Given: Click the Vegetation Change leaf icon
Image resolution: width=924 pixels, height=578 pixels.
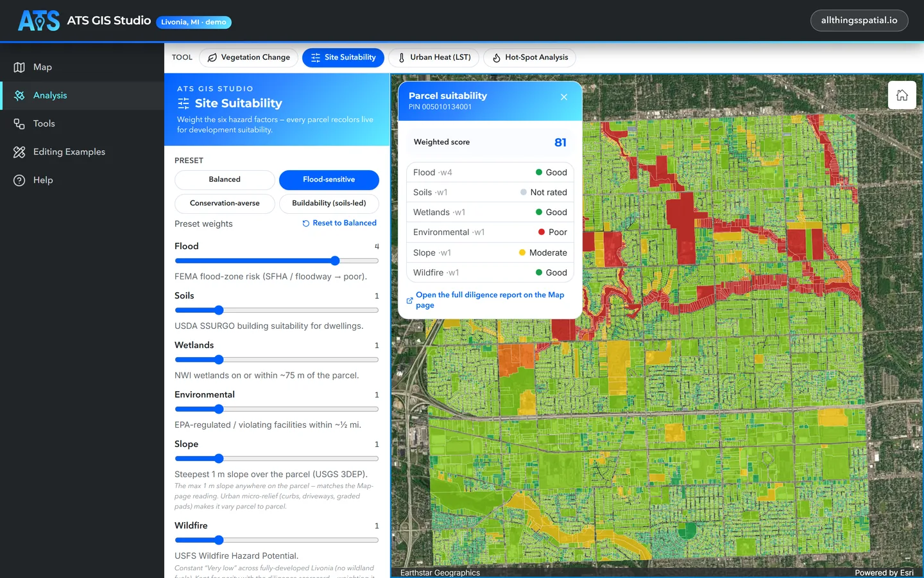Looking at the screenshot, I should [212, 58].
